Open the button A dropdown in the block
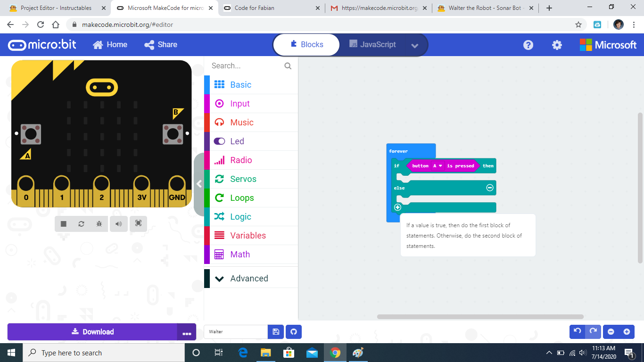 click(438, 166)
